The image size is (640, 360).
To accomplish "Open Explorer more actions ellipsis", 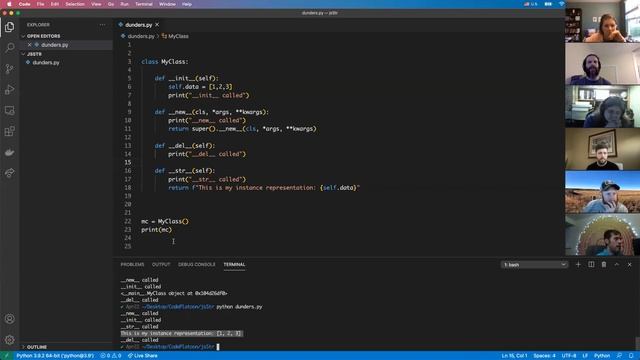I will click(x=102, y=25).
